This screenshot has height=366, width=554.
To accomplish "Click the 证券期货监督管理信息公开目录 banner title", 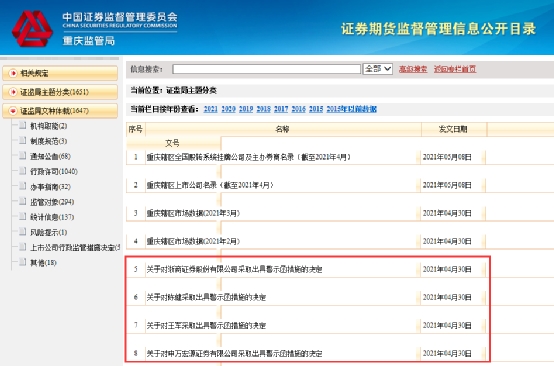I will [x=438, y=29].
